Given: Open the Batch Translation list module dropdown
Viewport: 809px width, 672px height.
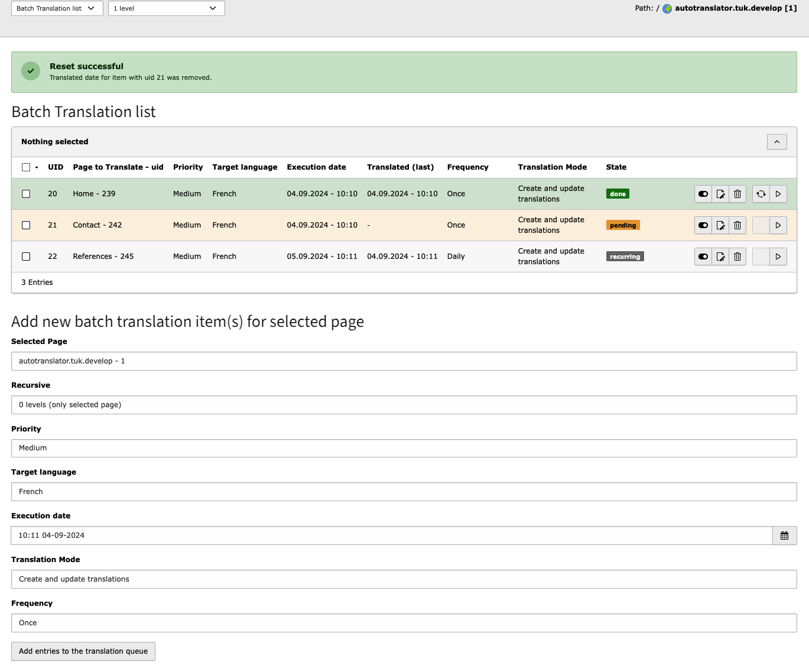Looking at the screenshot, I should pos(57,8).
